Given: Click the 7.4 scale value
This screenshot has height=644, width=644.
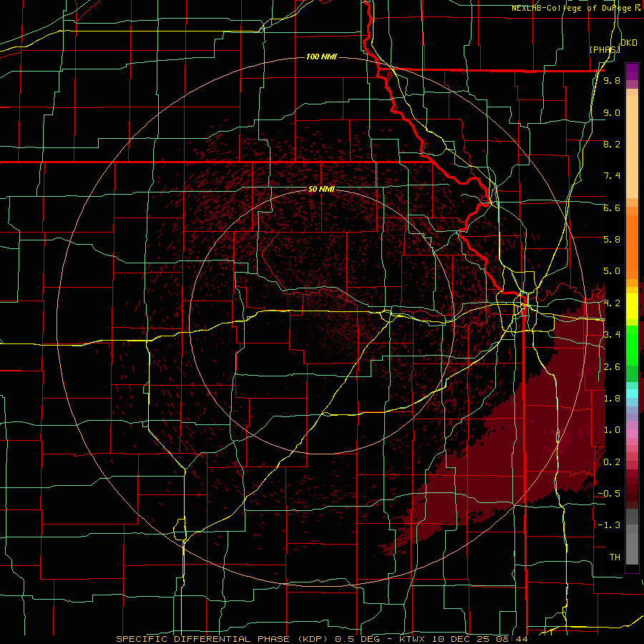Looking at the screenshot, I should point(612,176).
